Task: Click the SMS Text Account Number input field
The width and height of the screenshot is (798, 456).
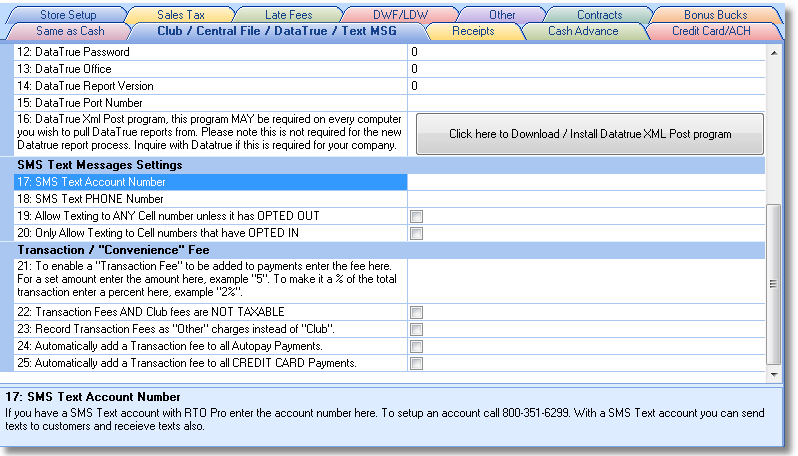Action: [585, 183]
